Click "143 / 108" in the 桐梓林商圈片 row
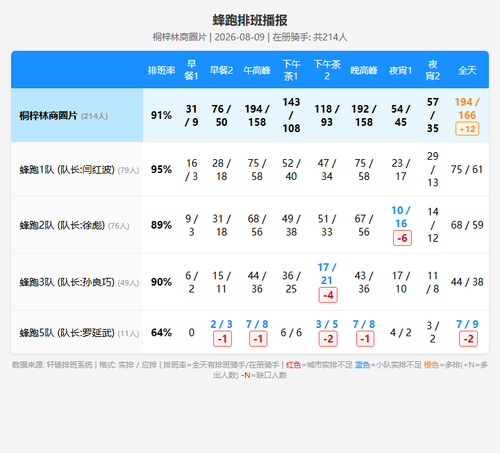The height and width of the screenshot is (453, 500). tap(291, 115)
